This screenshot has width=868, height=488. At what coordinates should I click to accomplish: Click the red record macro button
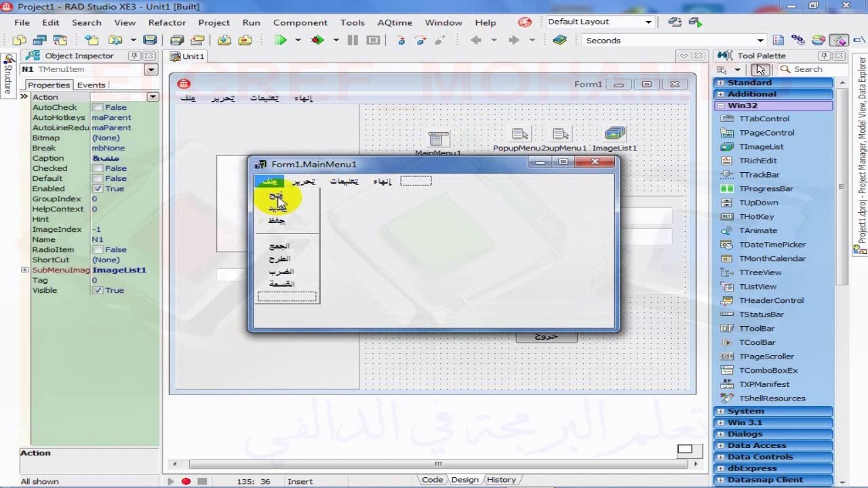[186, 481]
